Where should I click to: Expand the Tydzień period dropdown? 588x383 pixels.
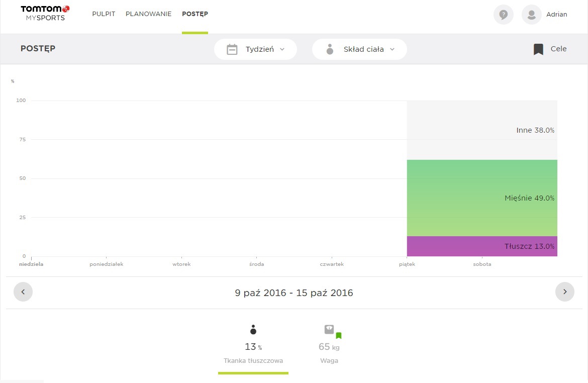click(255, 49)
